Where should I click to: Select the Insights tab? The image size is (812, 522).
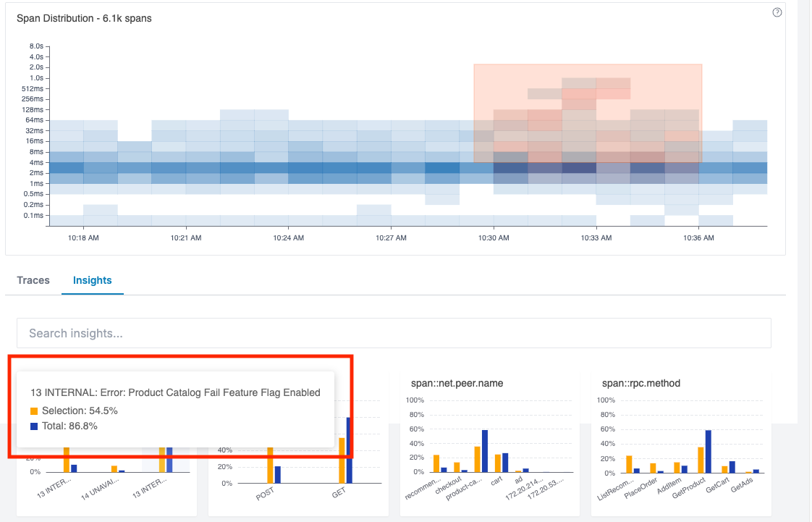(x=92, y=280)
